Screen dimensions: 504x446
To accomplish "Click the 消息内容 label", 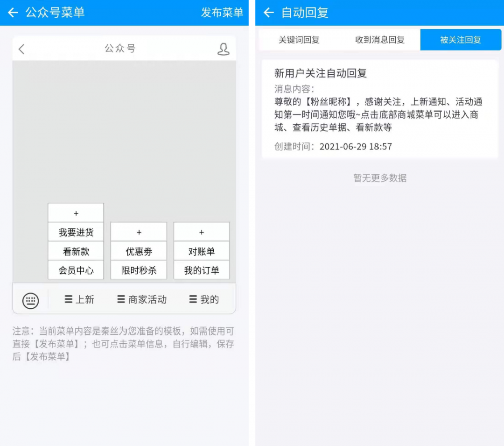I will [x=294, y=89].
